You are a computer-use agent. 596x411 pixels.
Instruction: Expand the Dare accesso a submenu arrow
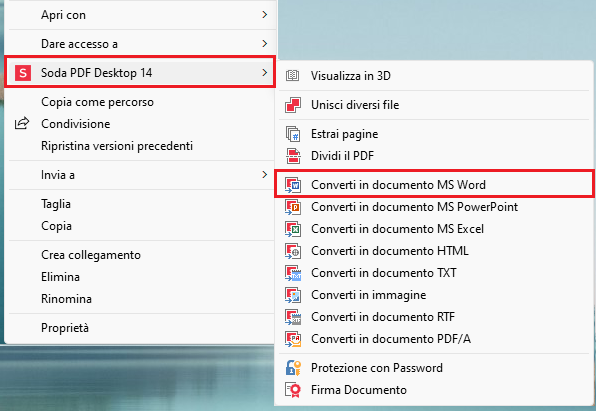265,44
